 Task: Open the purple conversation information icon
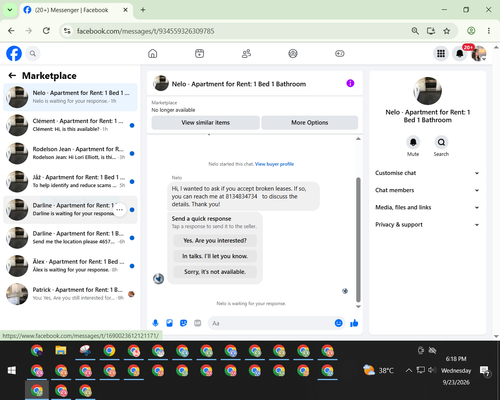click(x=350, y=83)
